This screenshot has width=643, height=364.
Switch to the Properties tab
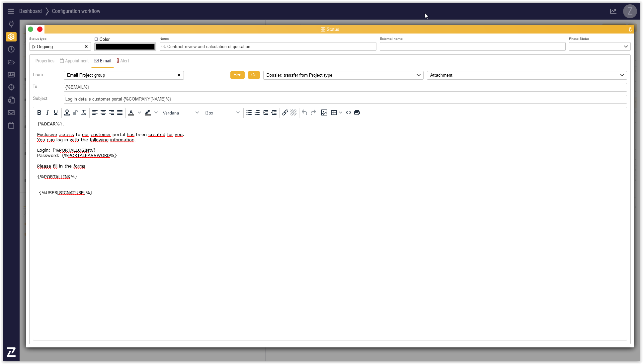45,61
